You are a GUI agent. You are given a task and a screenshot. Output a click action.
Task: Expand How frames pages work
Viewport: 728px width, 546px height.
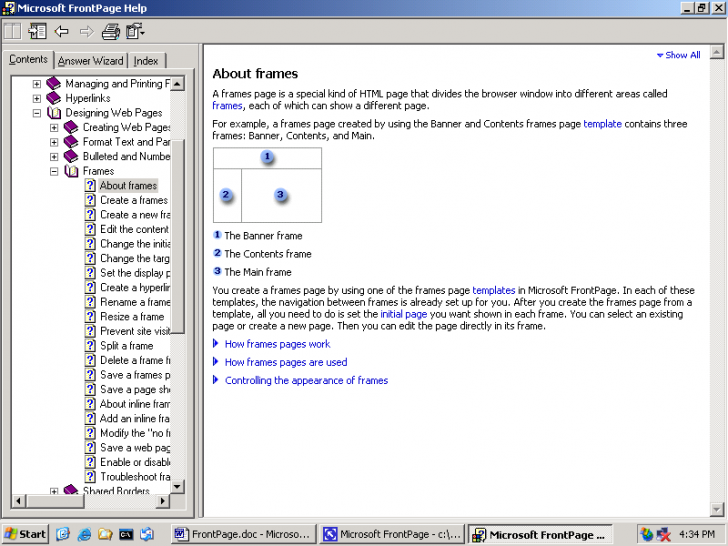point(277,344)
